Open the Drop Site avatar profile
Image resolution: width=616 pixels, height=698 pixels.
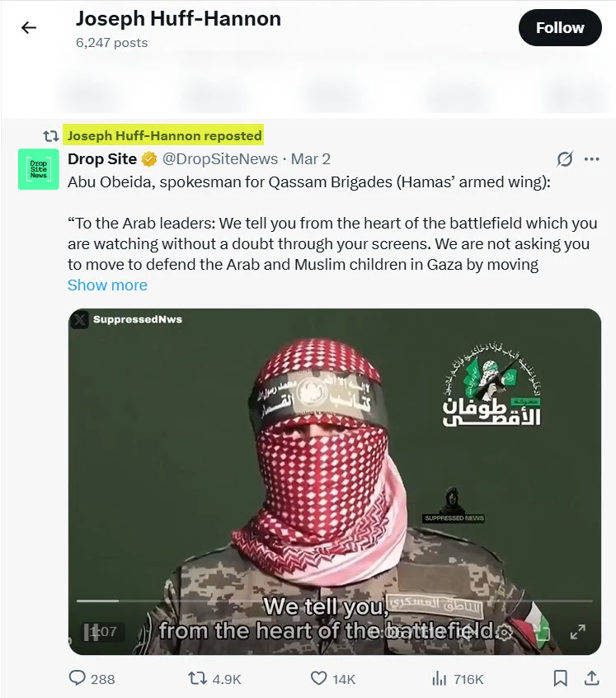38,169
